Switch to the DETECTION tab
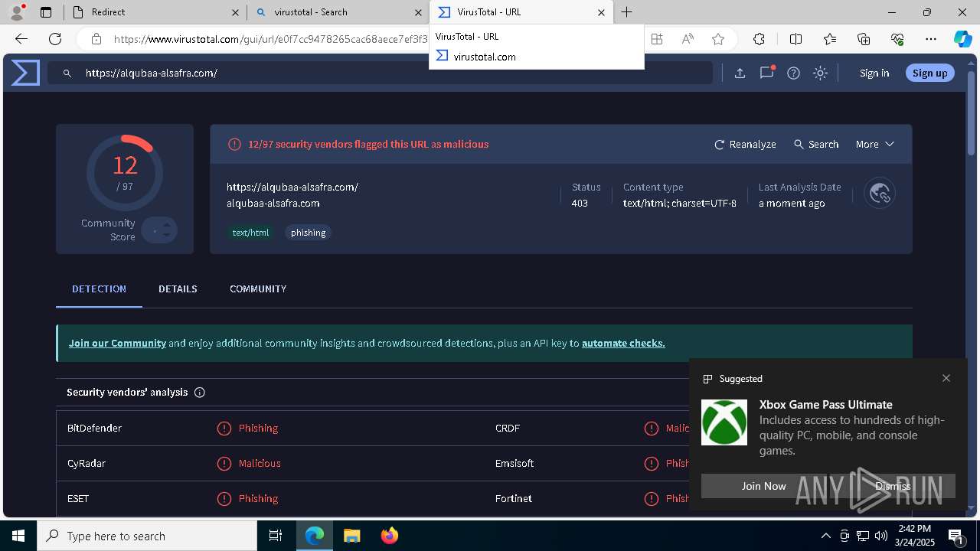This screenshot has width=980, height=551. [99, 289]
